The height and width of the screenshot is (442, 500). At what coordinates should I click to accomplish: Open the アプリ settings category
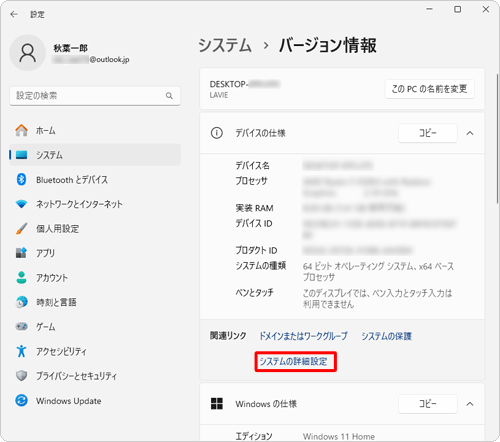(x=95, y=253)
